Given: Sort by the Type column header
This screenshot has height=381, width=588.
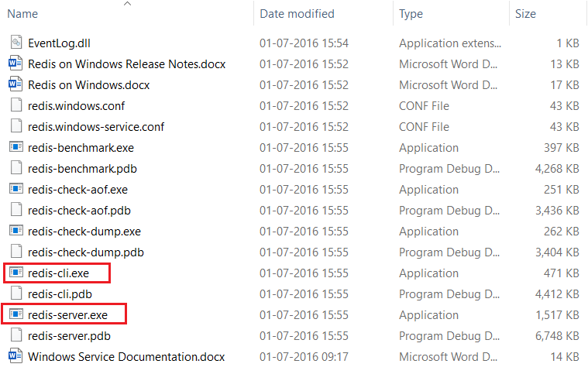Looking at the screenshot, I should (x=411, y=14).
